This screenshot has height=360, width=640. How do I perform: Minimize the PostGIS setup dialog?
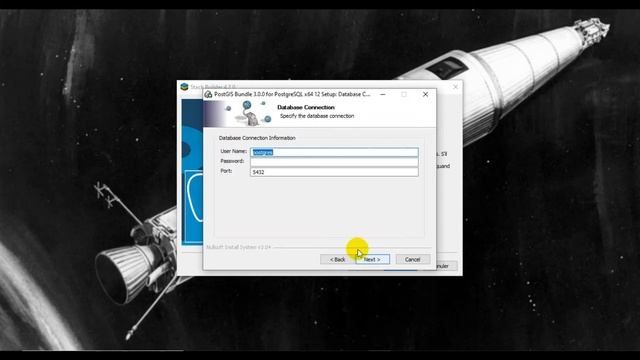(383, 94)
